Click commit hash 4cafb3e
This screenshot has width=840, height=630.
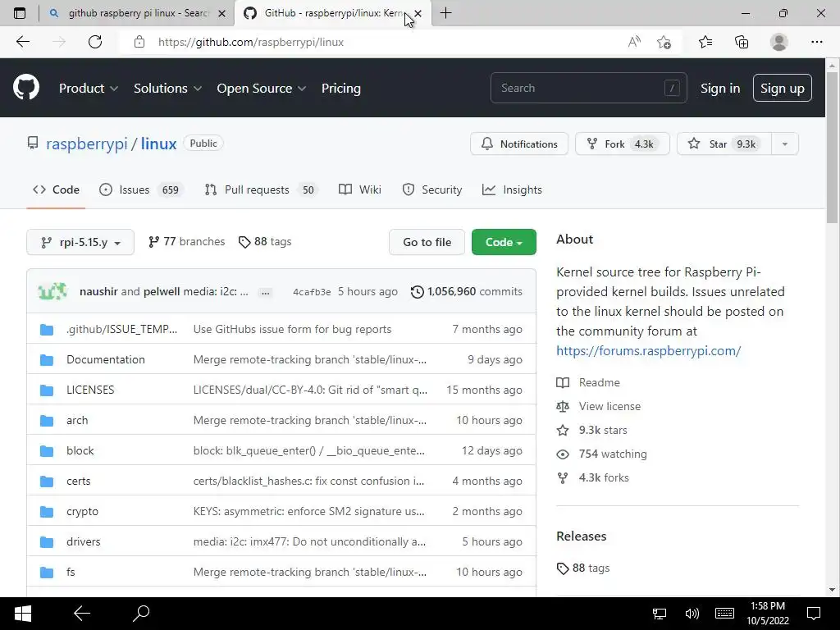click(x=312, y=292)
